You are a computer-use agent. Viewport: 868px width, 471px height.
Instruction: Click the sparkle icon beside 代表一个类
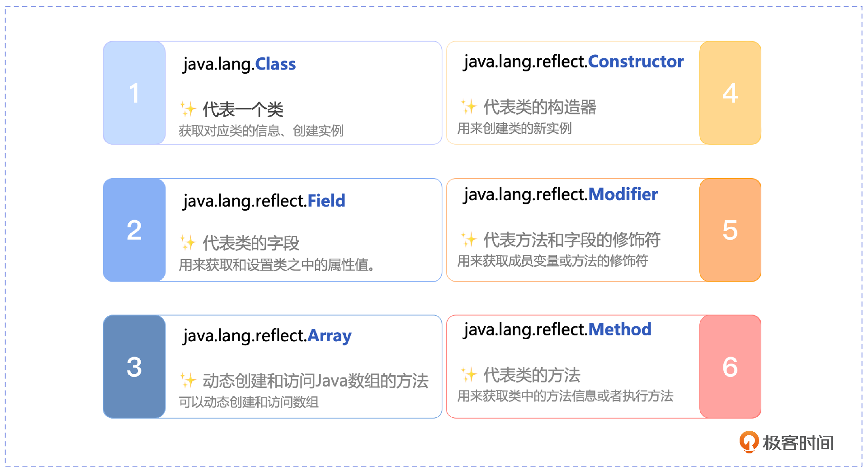pos(188,109)
